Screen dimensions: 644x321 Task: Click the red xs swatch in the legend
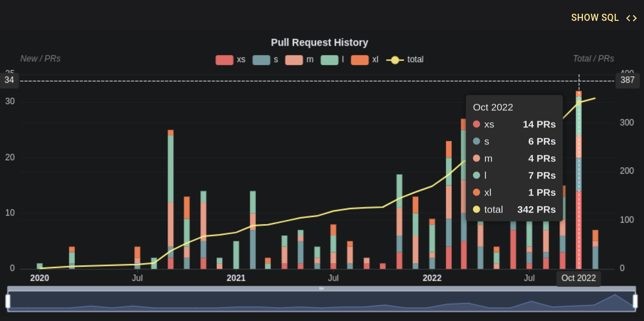[224, 60]
